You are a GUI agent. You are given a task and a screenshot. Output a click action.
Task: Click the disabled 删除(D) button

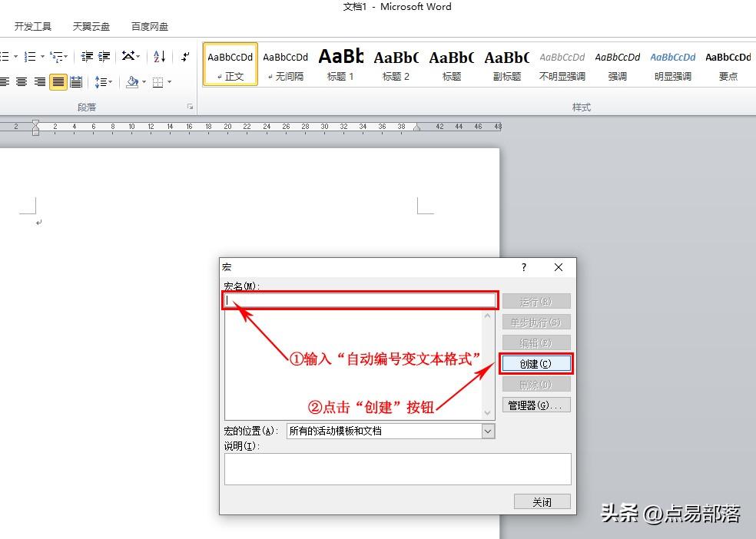pyautogui.click(x=536, y=385)
